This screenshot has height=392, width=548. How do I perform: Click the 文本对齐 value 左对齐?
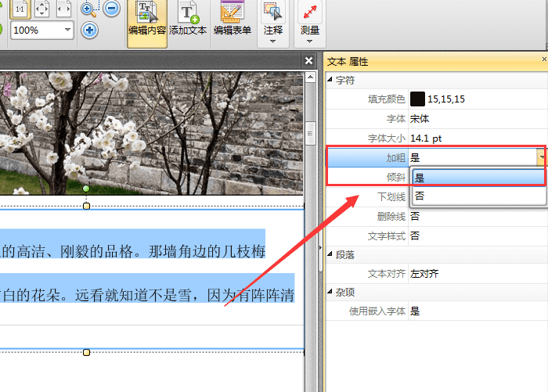[424, 274]
